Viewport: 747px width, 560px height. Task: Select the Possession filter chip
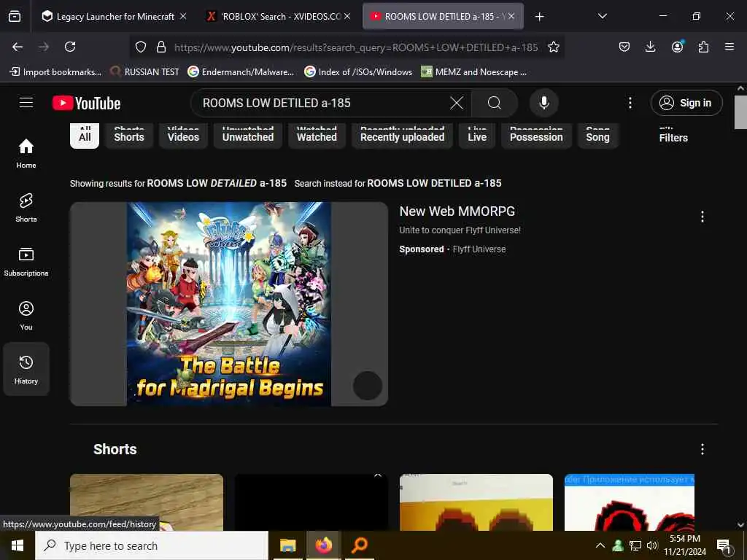[536, 136]
